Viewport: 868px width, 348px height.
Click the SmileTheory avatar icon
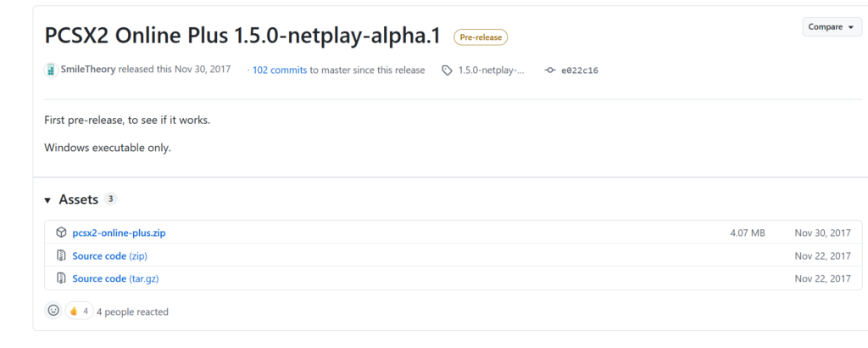51,70
